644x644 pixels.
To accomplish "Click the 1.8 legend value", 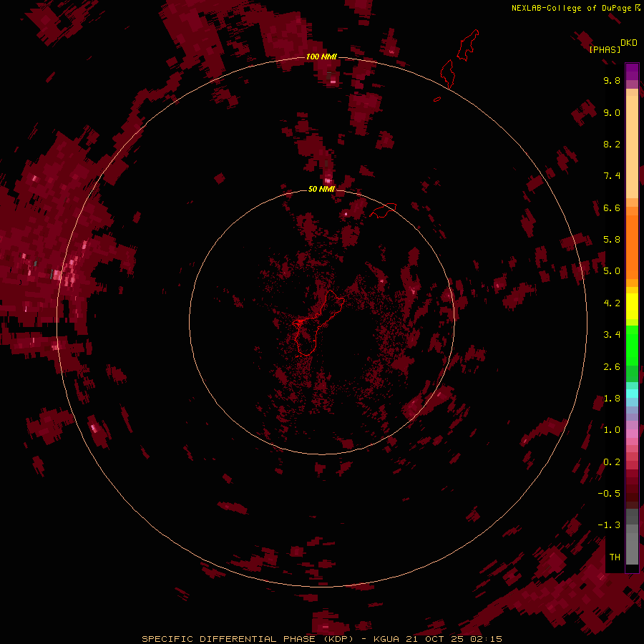I will (x=612, y=399).
